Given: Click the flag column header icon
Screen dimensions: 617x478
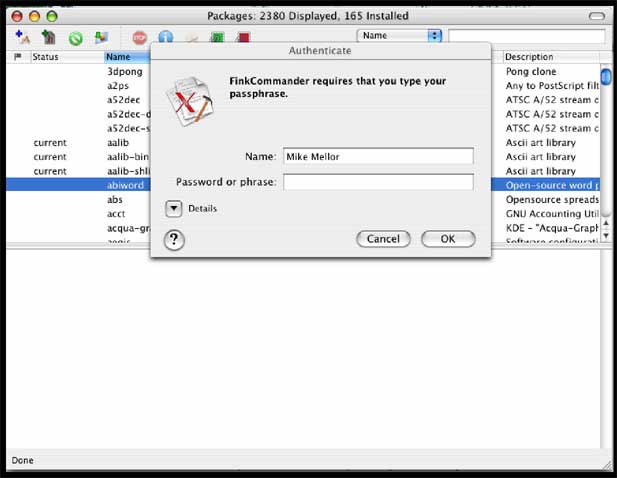Looking at the screenshot, I should tap(18, 57).
